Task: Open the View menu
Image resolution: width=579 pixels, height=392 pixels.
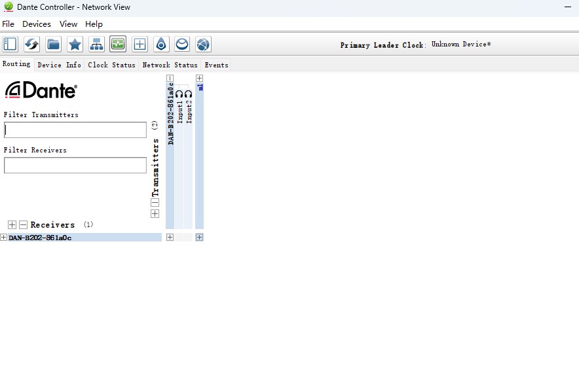Action: pyautogui.click(x=68, y=24)
